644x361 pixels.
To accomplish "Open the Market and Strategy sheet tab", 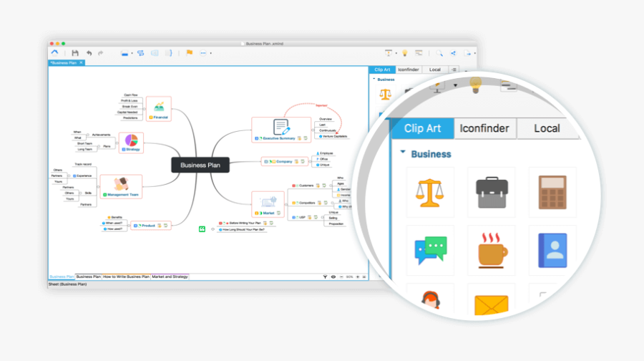I will [x=170, y=276].
